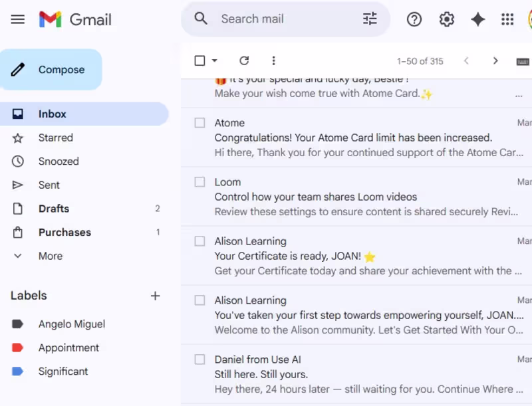
Task: Open Make your wish come true email
Action: coord(356,93)
